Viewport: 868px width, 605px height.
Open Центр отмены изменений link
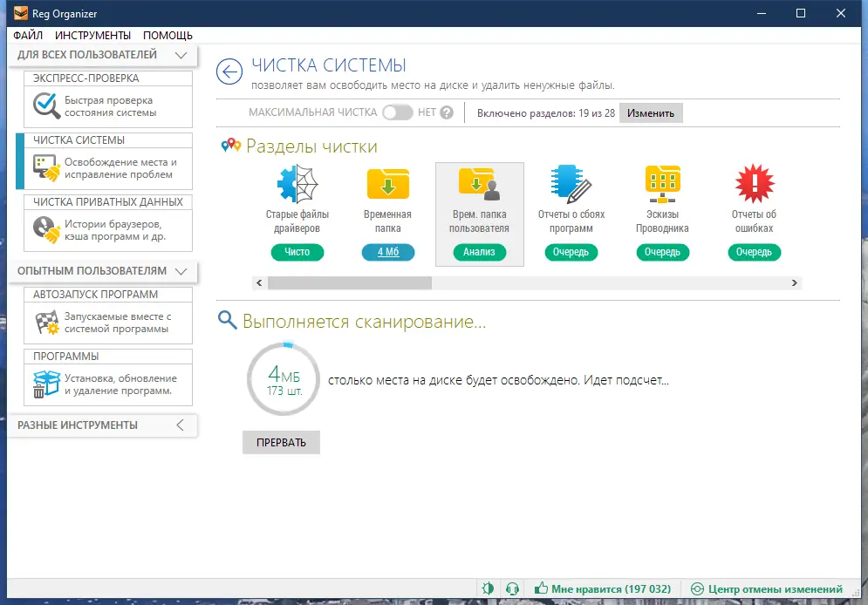[776, 589]
